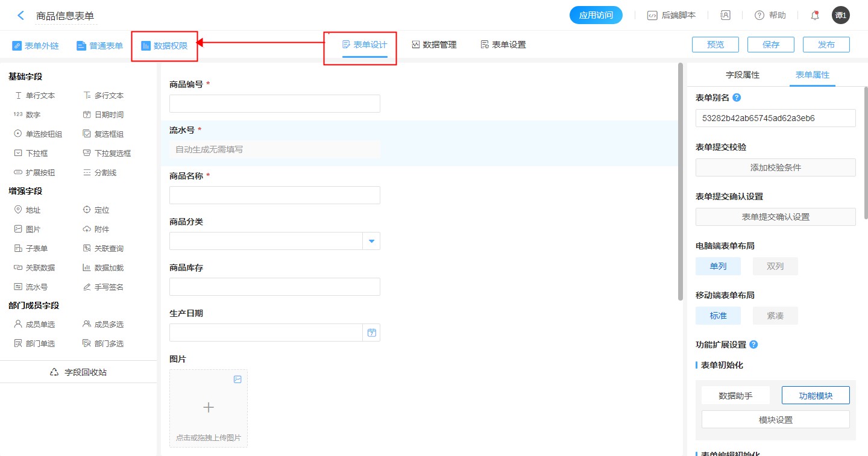
Task: Click the help icon next to 表单别名
Action: click(737, 98)
